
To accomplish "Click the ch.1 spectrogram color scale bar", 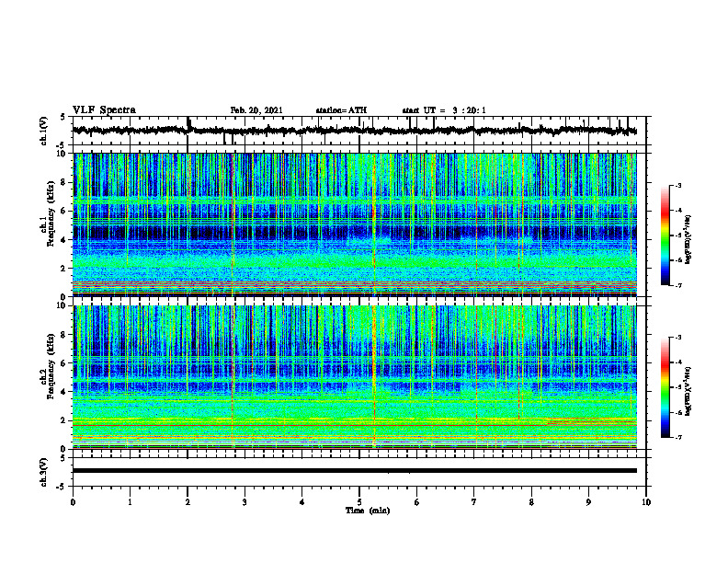I will click(x=665, y=236).
